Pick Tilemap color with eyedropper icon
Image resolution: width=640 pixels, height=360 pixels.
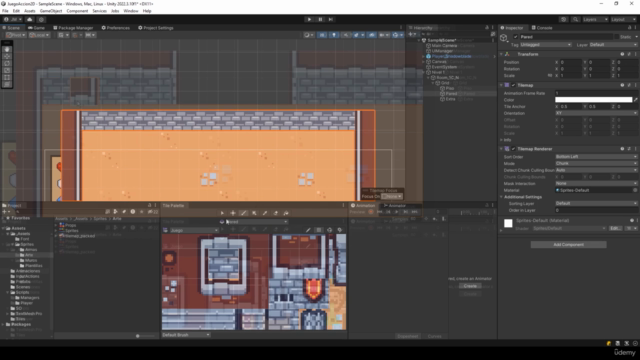[636, 100]
